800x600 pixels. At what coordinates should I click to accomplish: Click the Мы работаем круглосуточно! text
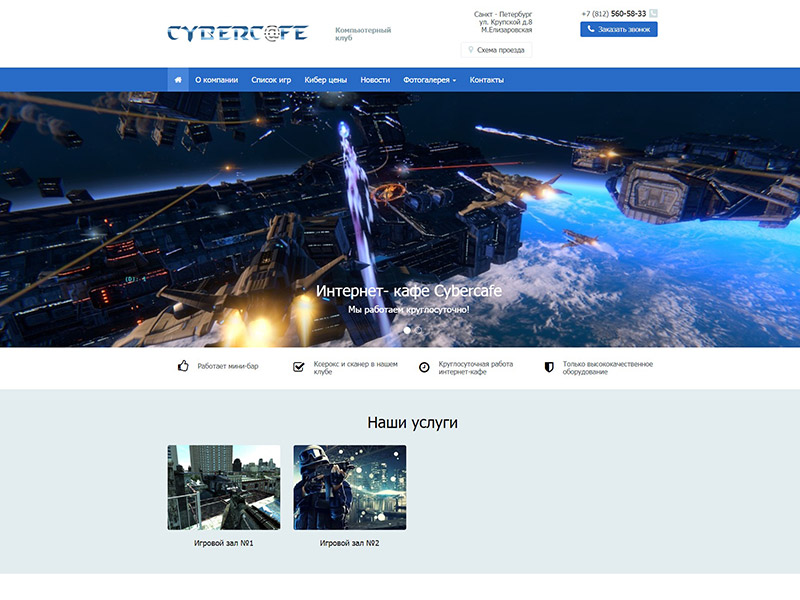click(409, 310)
